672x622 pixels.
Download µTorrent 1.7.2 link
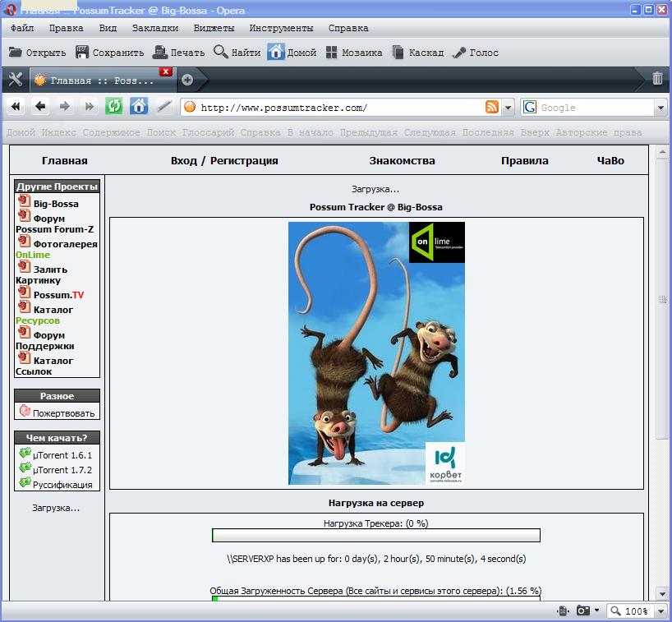coord(62,470)
